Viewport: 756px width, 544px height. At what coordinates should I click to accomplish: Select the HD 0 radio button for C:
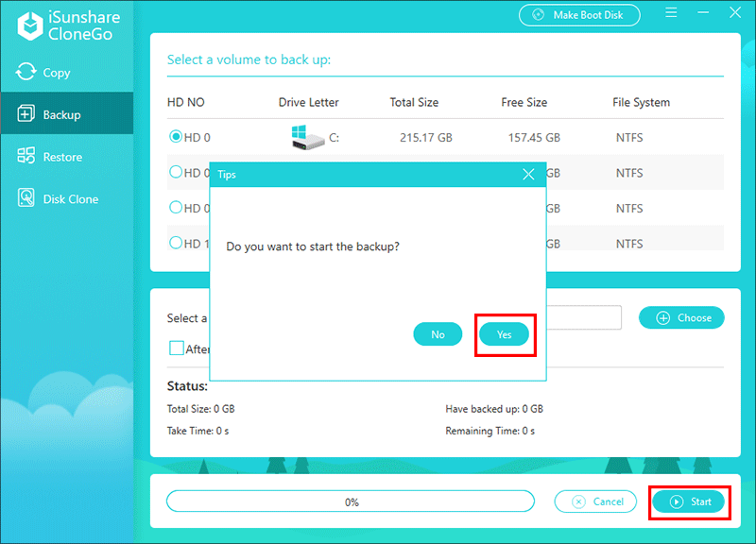(x=176, y=137)
